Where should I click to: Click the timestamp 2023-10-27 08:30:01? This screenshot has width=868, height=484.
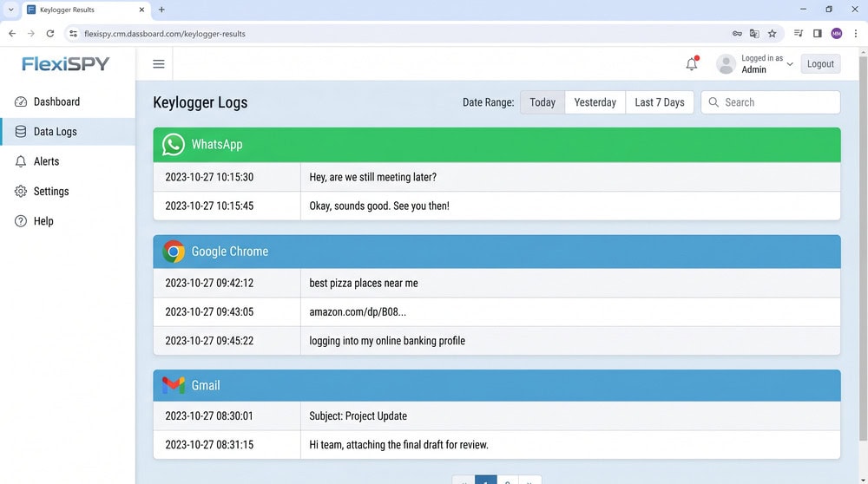pyautogui.click(x=209, y=416)
